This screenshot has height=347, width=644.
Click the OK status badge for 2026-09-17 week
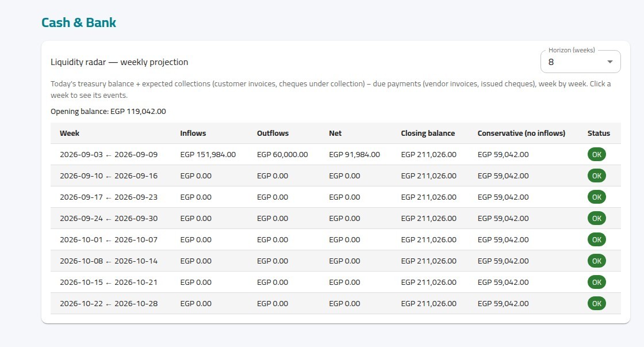click(597, 197)
